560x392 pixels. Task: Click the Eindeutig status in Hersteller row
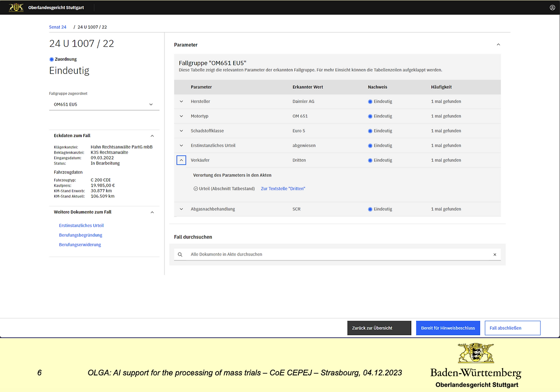click(x=380, y=101)
